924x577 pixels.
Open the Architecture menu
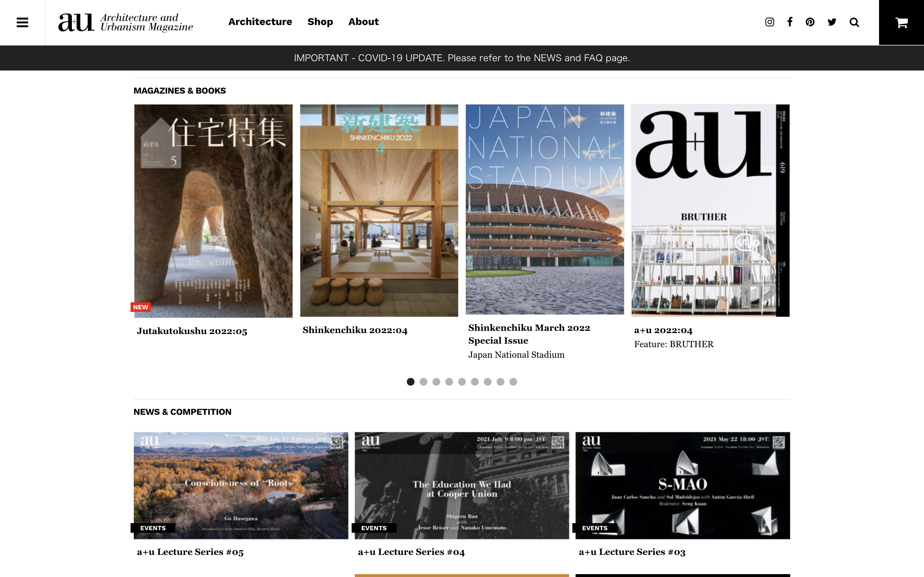pos(260,22)
